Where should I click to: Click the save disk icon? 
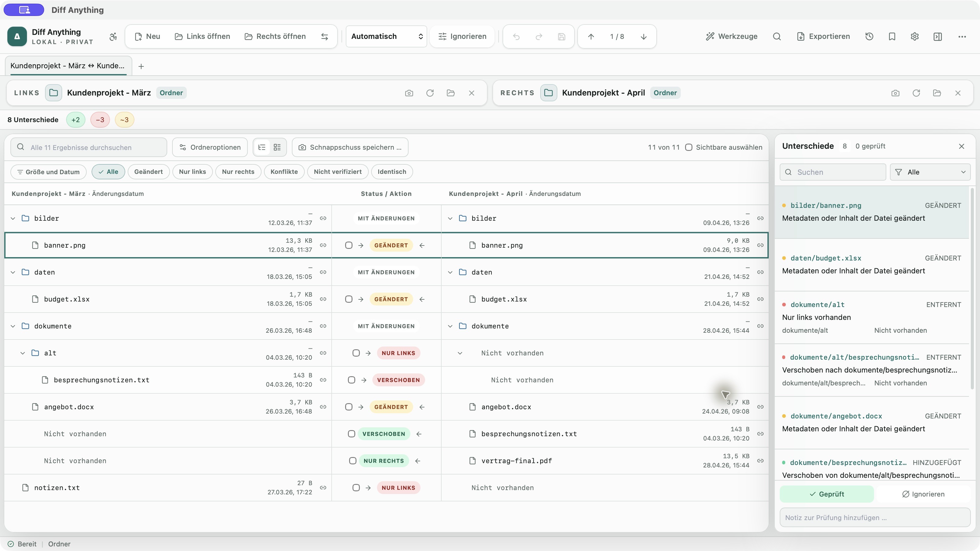(x=562, y=36)
